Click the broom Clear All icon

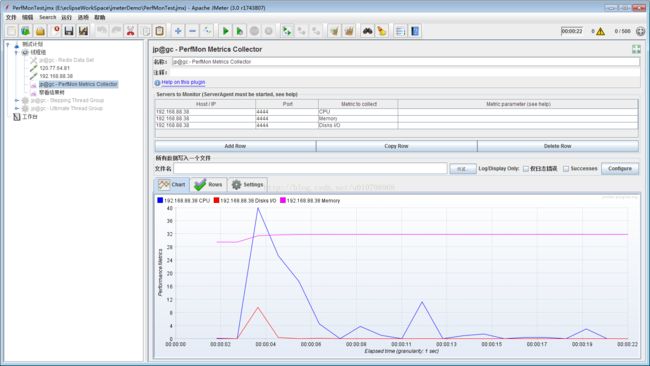(349, 31)
